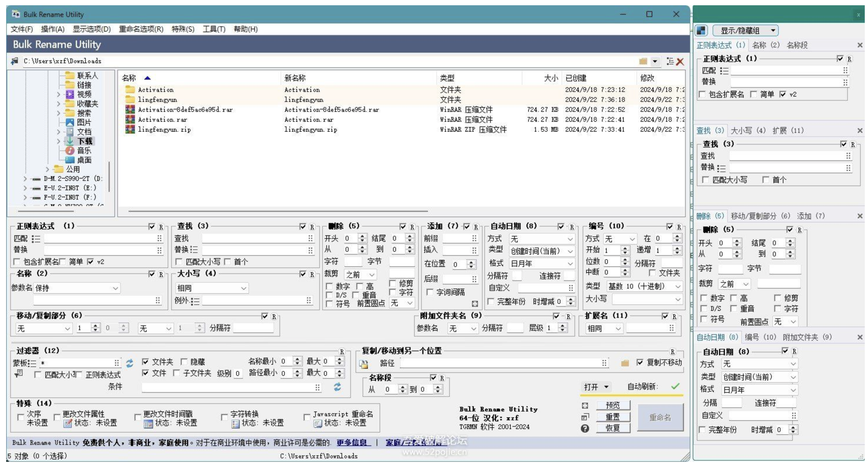Click the R reset button of 编号 (10) group
The height and width of the screenshot is (463, 868).
point(679,227)
